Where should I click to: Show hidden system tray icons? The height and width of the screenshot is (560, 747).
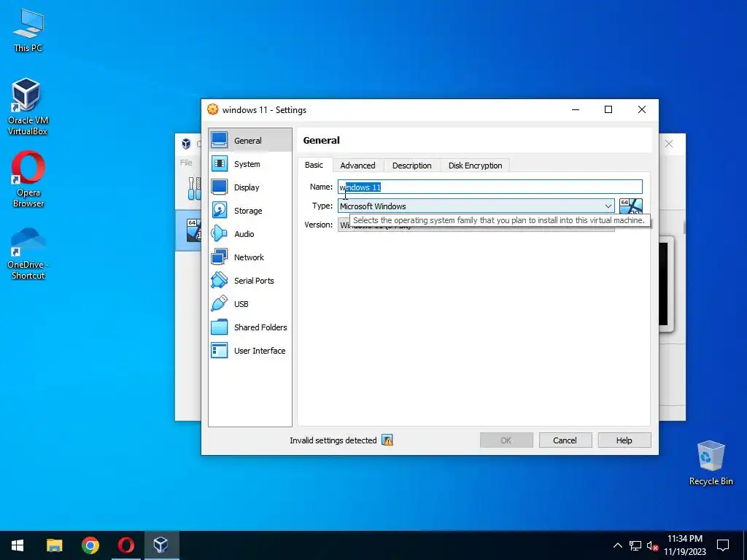click(617, 545)
